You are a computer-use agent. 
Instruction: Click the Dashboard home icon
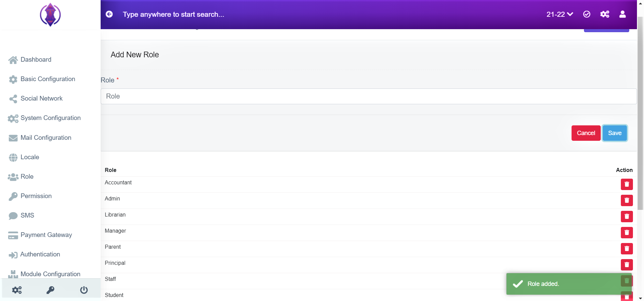click(x=13, y=60)
